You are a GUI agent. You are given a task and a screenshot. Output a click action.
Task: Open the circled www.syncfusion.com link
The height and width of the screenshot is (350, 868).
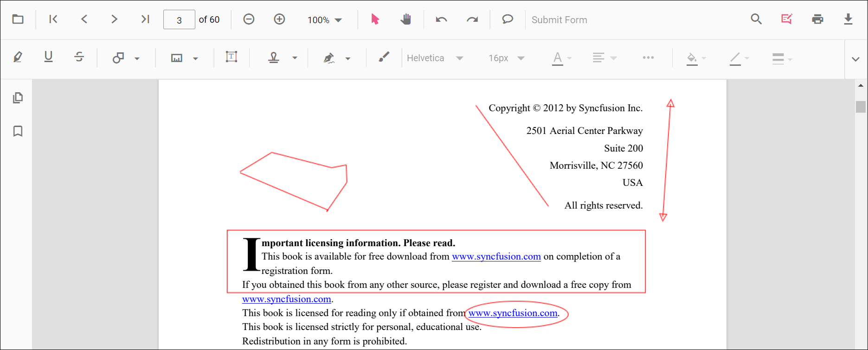pos(513,313)
